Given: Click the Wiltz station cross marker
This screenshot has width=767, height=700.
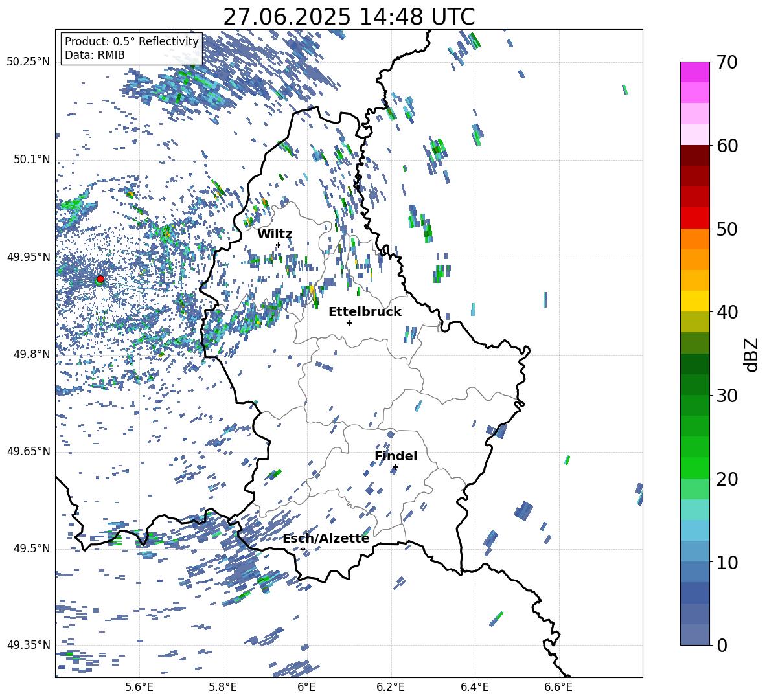Looking at the screenshot, I should pos(279,245).
